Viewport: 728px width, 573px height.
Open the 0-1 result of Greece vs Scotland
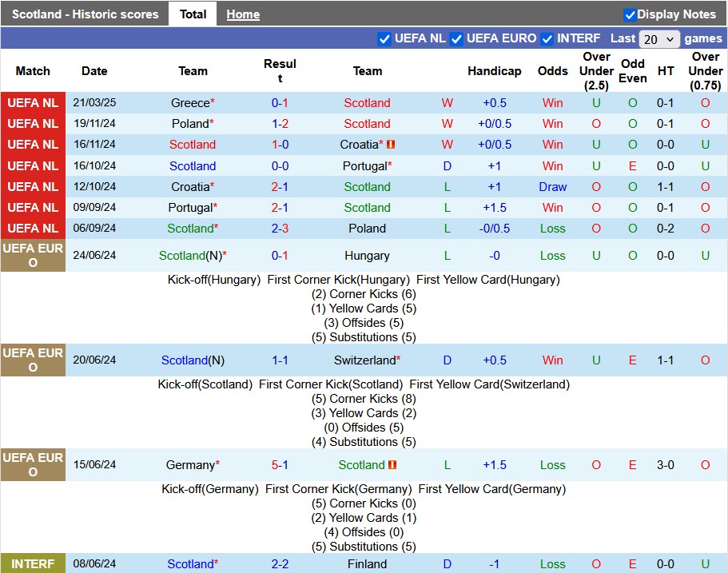pos(280,103)
